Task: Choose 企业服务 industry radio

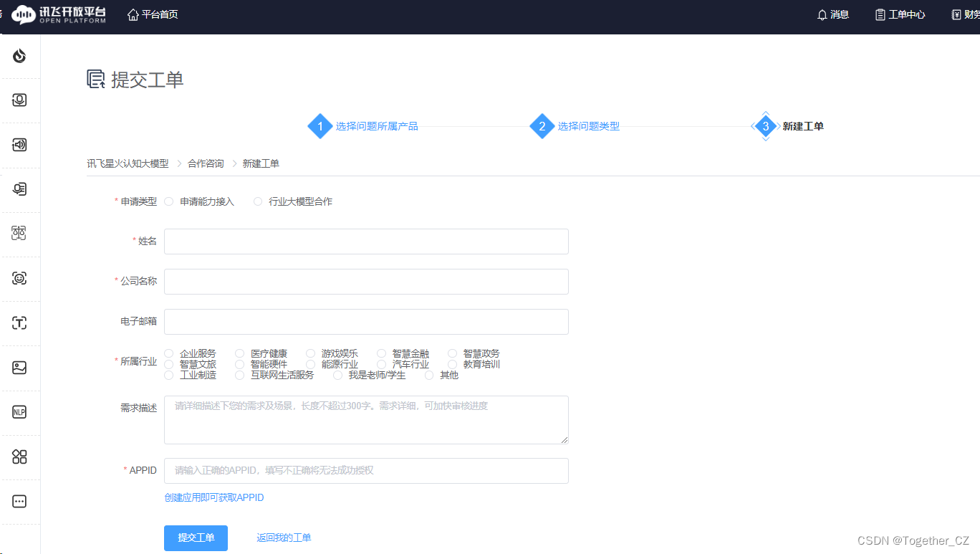Action: [x=169, y=353]
